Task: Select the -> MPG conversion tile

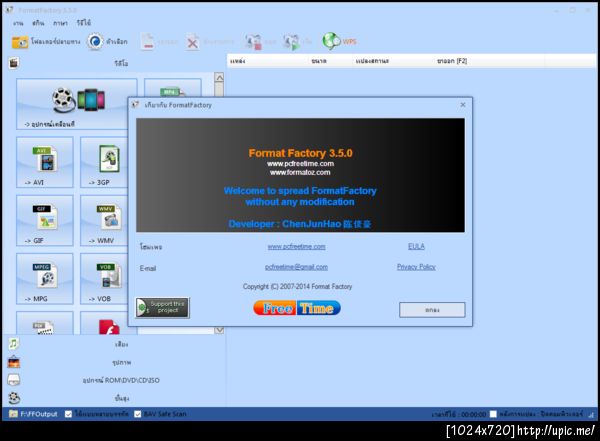Action: (45, 279)
